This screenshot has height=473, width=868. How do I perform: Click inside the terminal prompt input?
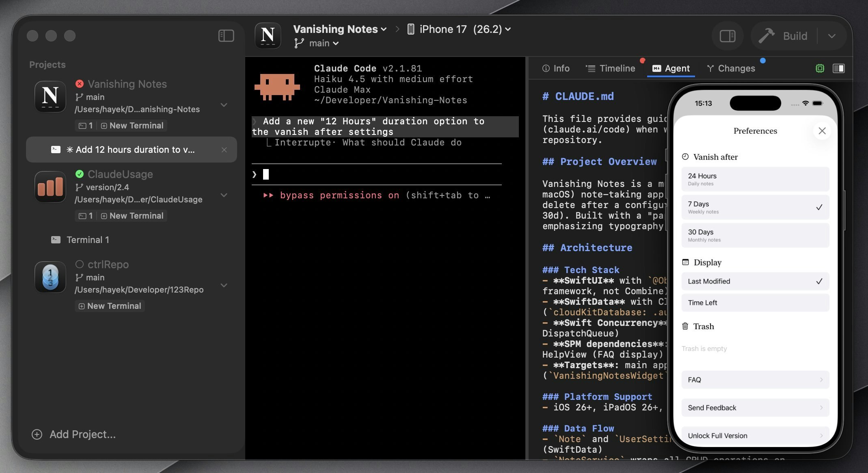365,174
